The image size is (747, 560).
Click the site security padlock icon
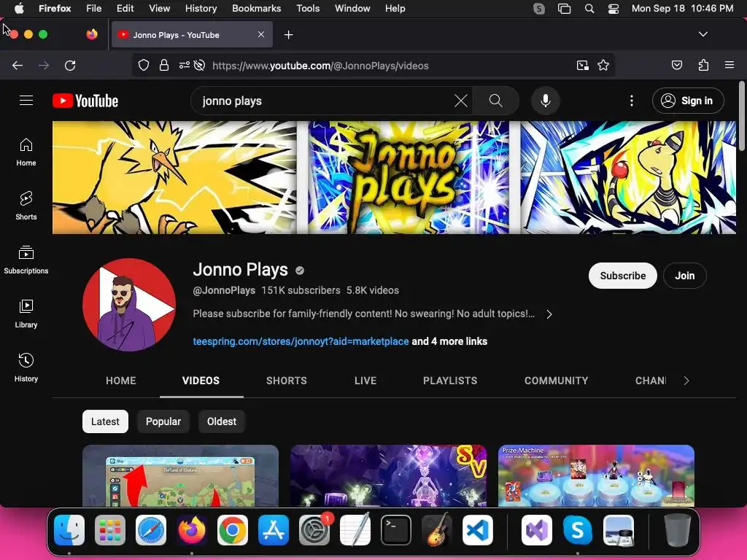click(164, 65)
